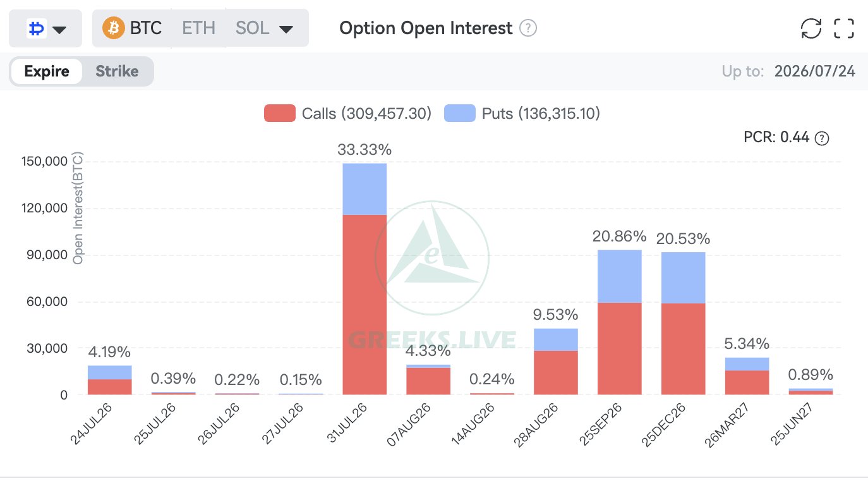Switch to Expire view
Screen dimensions: 868x488
[47, 71]
